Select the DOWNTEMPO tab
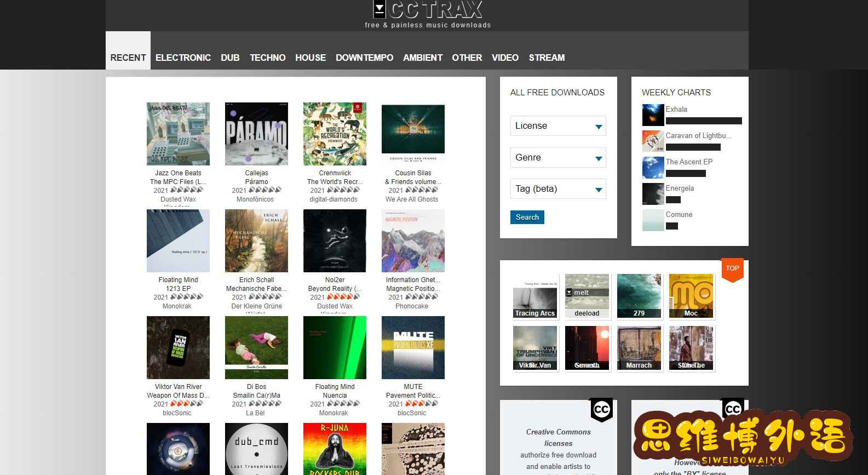 pyautogui.click(x=364, y=58)
